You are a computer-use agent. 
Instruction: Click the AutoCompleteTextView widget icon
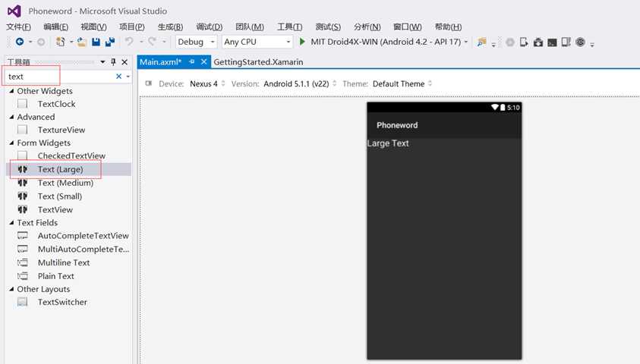pos(23,236)
